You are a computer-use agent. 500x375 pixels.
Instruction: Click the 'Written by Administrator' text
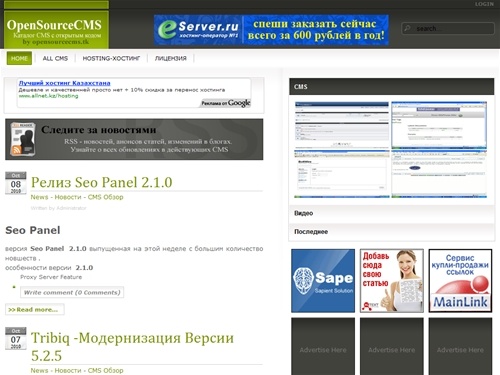(x=58, y=208)
